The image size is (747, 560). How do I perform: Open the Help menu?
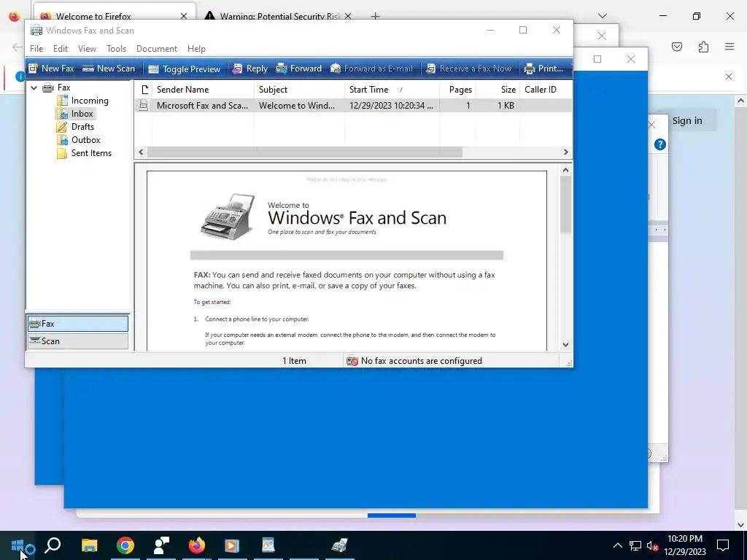196,49
